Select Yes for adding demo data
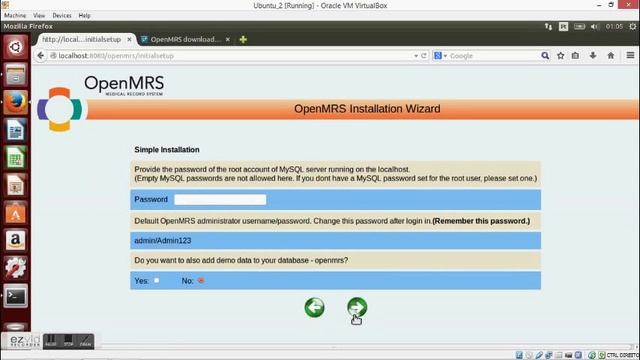Screen dimensions: 640x360 coord(156,280)
